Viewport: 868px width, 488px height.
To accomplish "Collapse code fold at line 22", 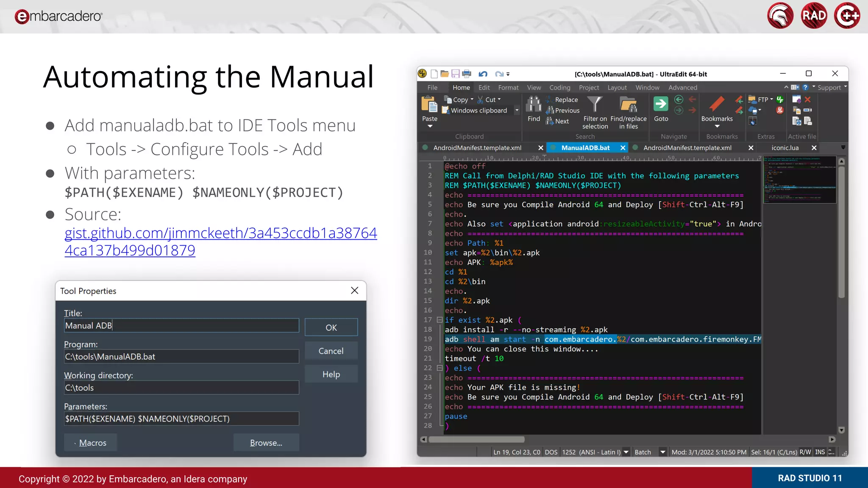I will [440, 368].
